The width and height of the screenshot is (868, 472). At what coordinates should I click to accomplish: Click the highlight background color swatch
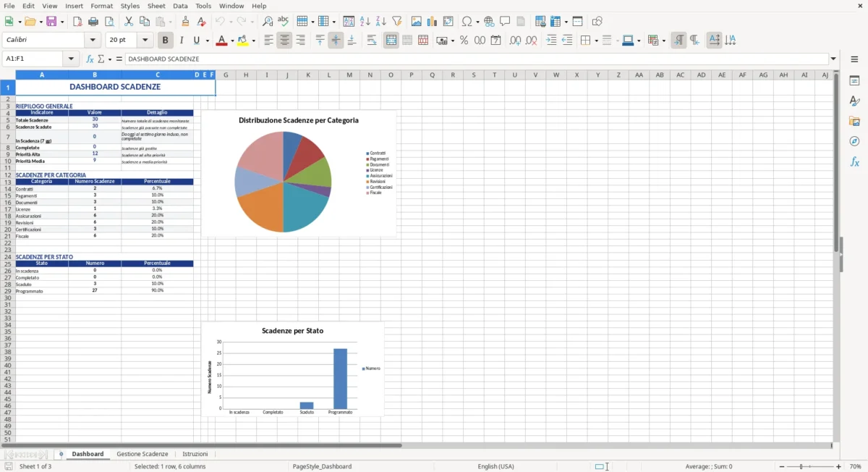[242, 41]
